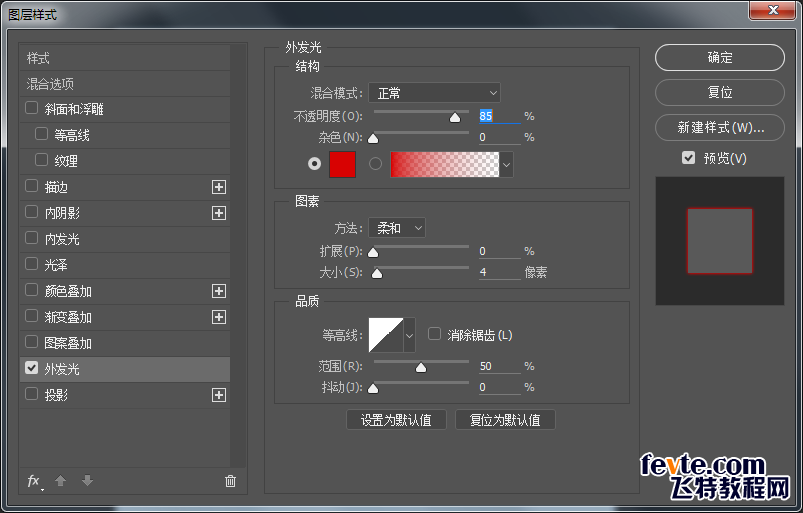Select 样式 in left panel
This screenshot has width=803, height=513.
tap(125, 58)
